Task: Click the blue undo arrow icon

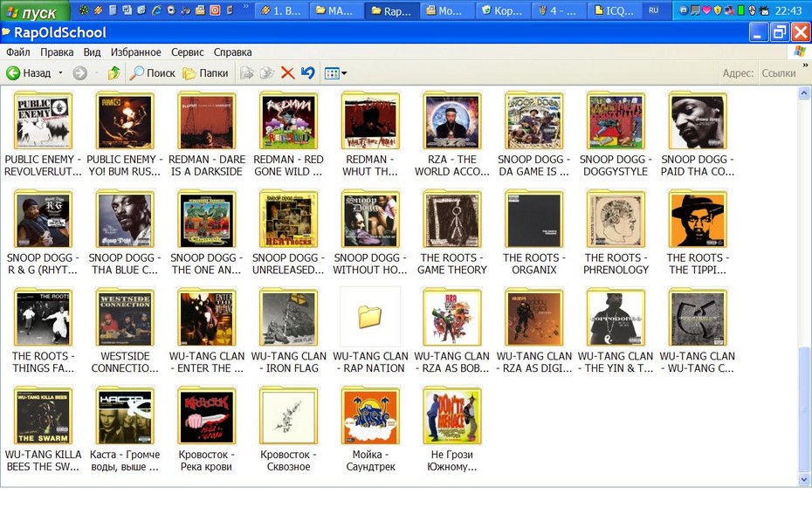Action: point(308,73)
